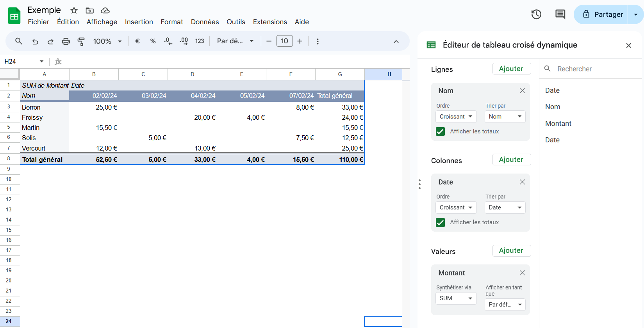Viewport: 644px width, 328px height.
Task: Open toolbar more options menu
Action: [x=318, y=41]
